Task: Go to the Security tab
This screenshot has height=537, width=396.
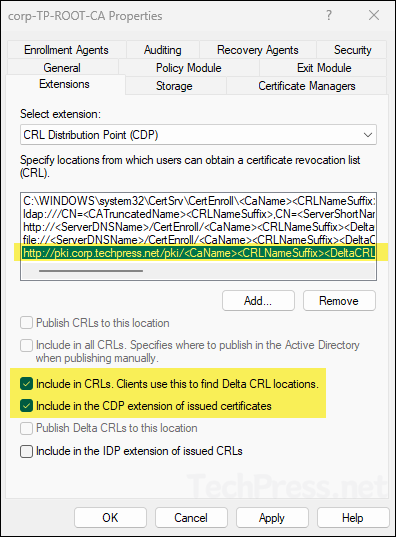Action: 352,50
